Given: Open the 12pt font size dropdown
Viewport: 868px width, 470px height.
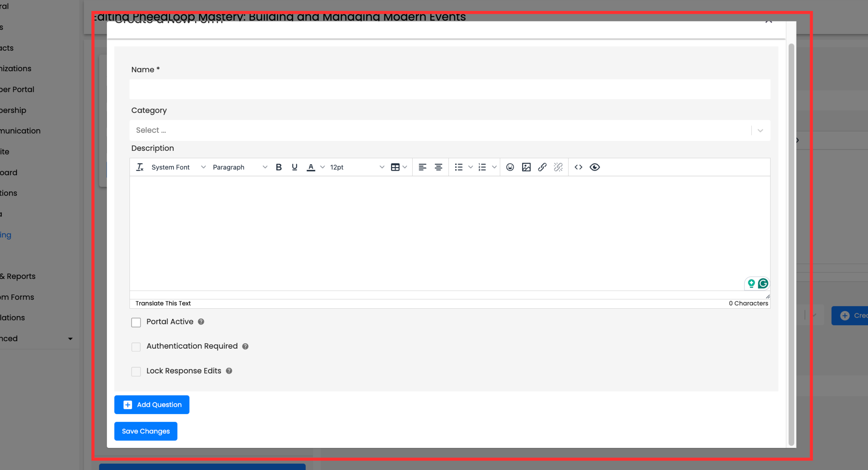Looking at the screenshot, I should click(x=356, y=167).
